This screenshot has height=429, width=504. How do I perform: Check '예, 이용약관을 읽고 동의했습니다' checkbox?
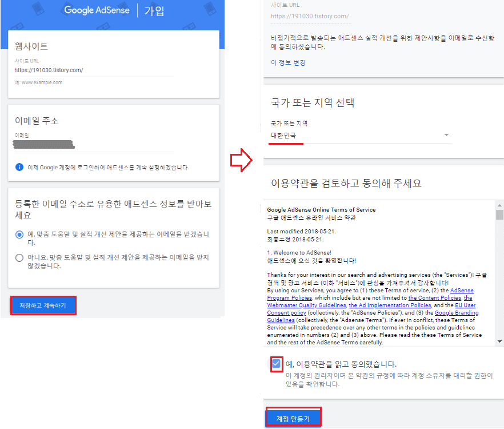click(276, 364)
